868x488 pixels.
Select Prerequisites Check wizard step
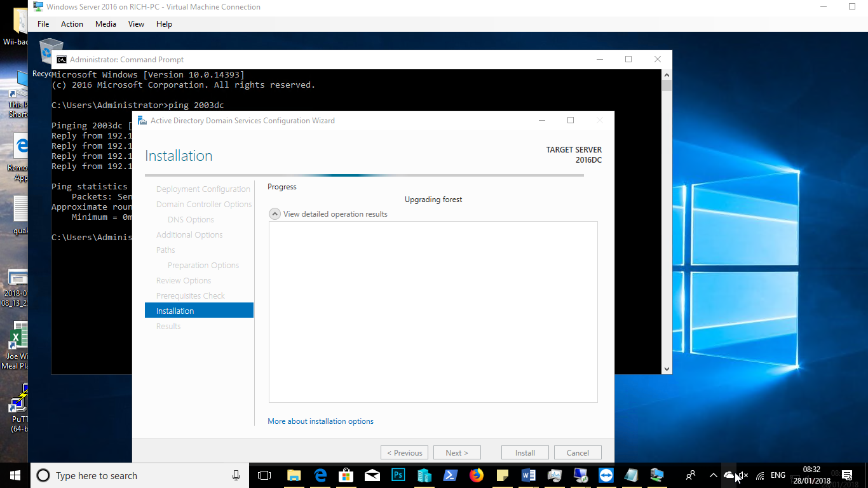pos(191,296)
